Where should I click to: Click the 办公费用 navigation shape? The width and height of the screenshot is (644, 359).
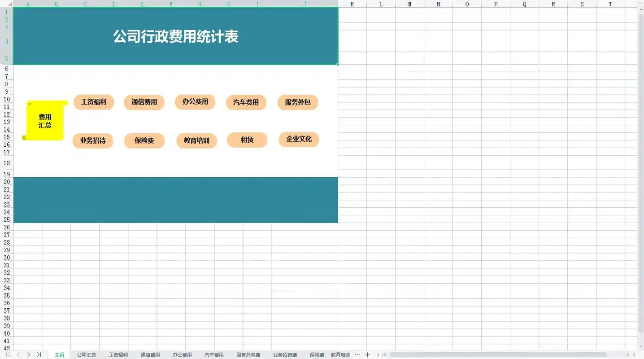[195, 102]
